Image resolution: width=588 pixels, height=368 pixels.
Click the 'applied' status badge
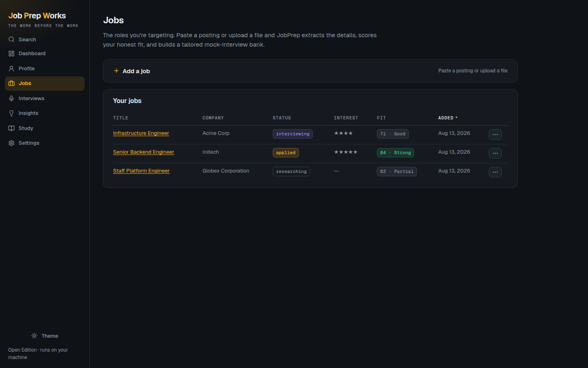pos(286,153)
